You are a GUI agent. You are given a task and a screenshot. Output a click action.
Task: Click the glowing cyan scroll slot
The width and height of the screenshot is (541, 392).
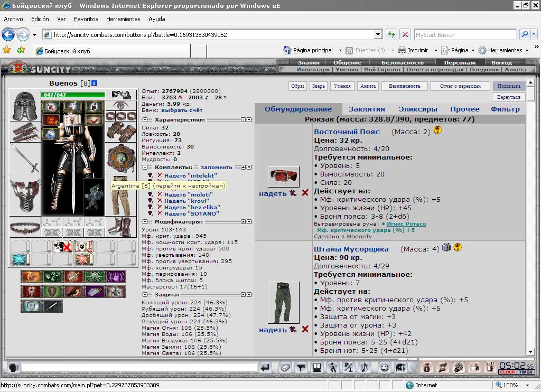(20, 259)
